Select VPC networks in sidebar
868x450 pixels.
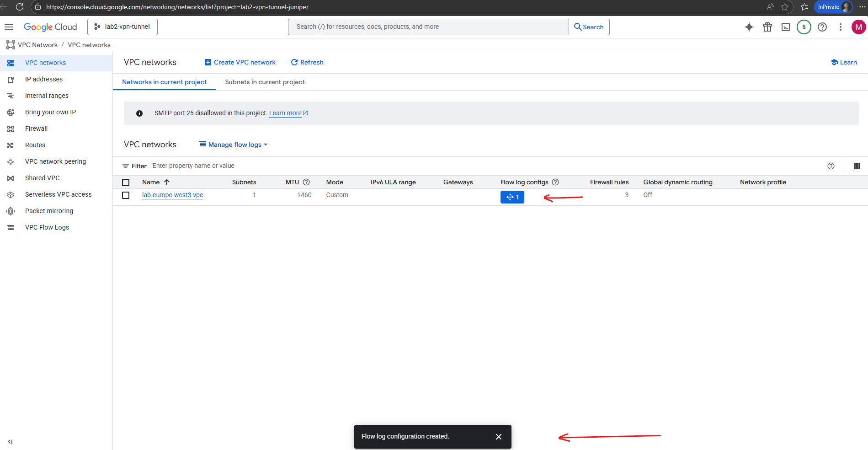click(x=45, y=63)
